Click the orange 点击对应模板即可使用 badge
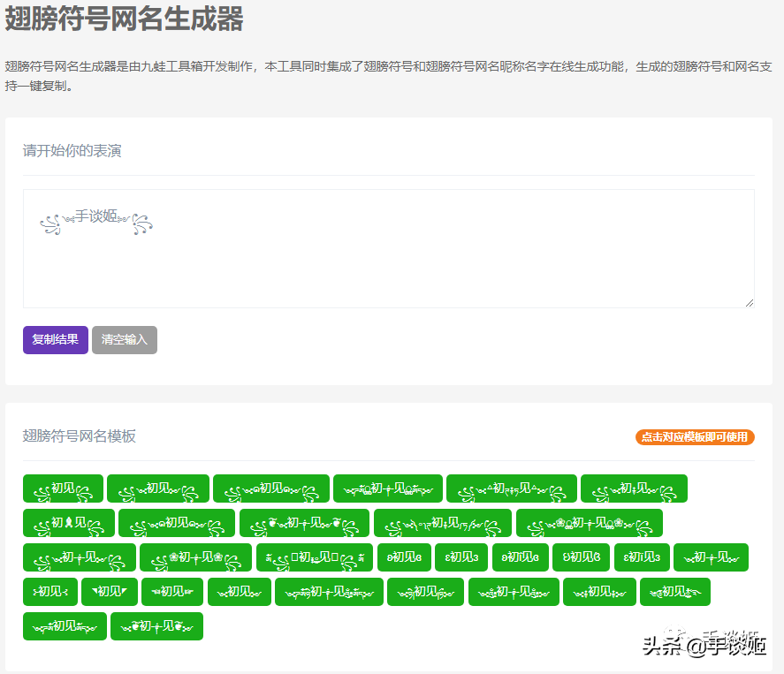The height and width of the screenshot is (674, 784). pyautogui.click(x=695, y=436)
